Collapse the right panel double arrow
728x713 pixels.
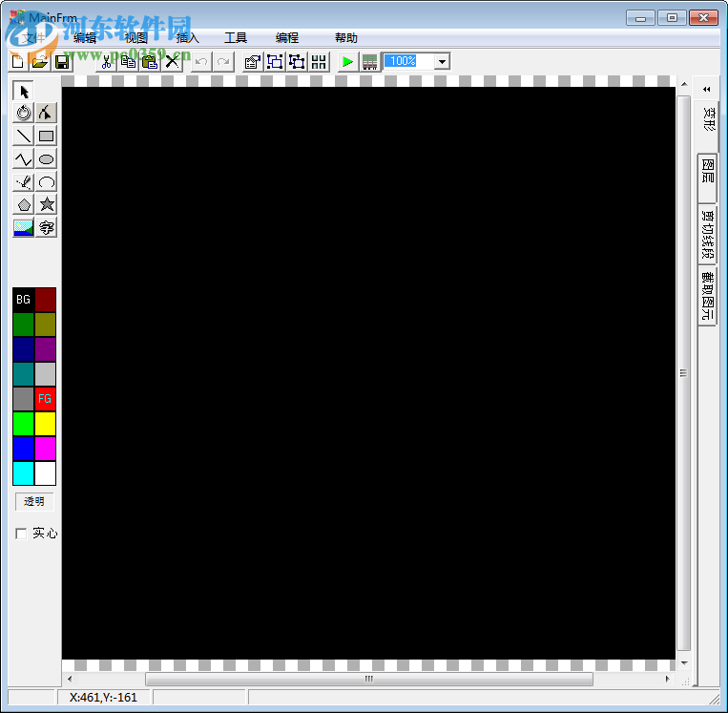(707, 89)
